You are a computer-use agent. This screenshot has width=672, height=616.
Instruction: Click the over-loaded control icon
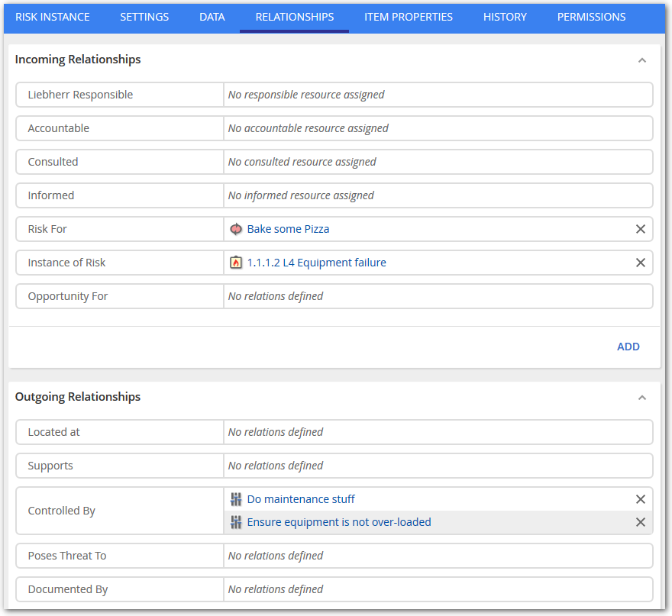236,522
